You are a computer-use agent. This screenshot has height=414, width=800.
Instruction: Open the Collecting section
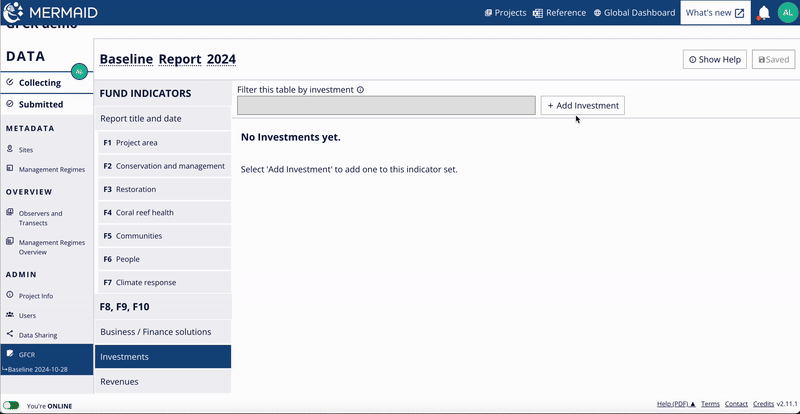[x=46, y=83]
